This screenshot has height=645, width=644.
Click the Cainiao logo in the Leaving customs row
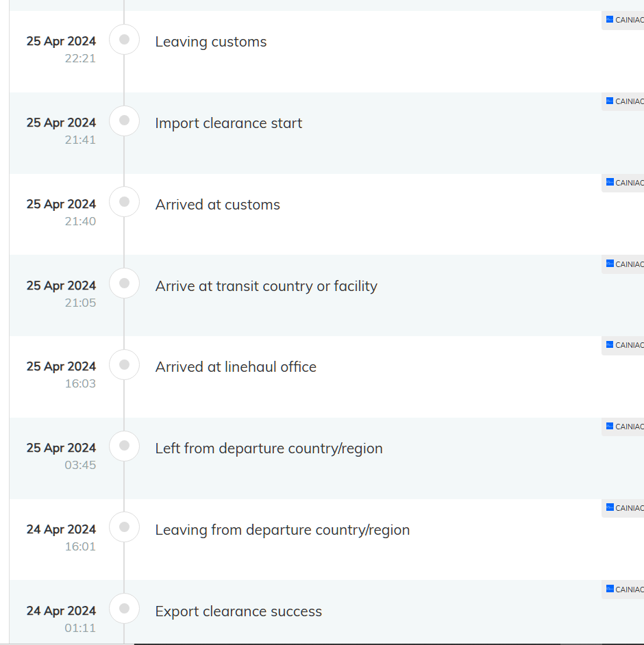pyautogui.click(x=610, y=20)
